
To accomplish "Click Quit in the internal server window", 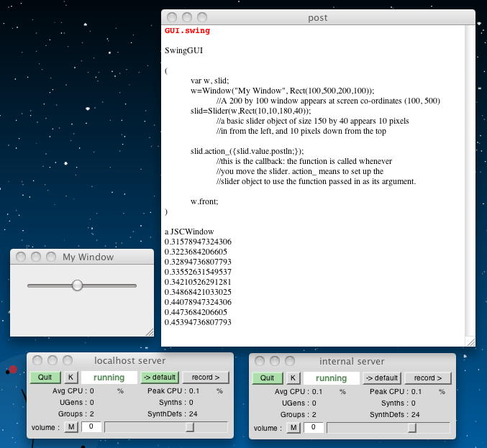I will click(268, 378).
